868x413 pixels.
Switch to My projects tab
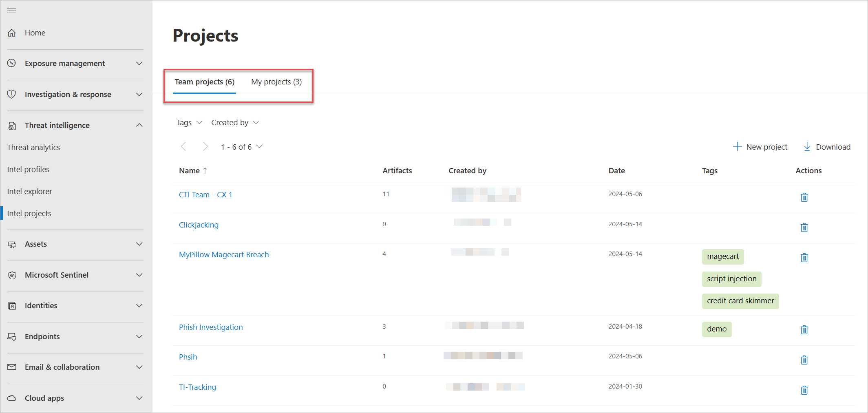click(276, 82)
